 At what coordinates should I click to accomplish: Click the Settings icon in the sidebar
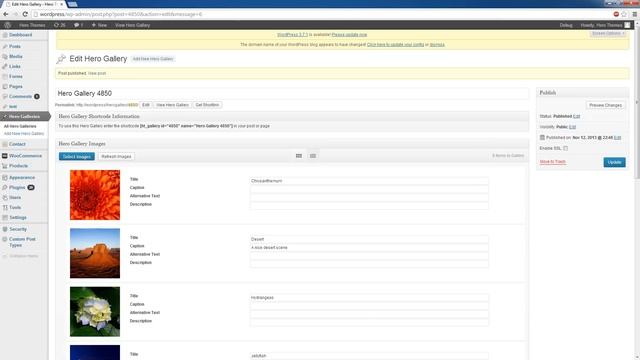5,218
